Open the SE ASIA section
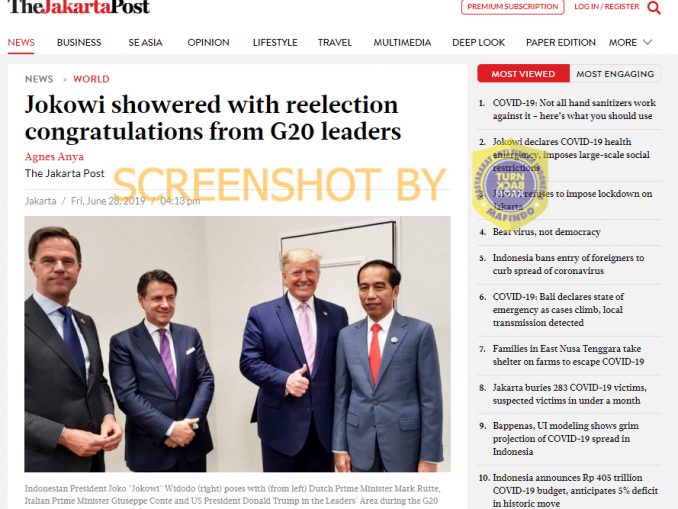The height and width of the screenshot is (509, 678). tap(145, 42)
